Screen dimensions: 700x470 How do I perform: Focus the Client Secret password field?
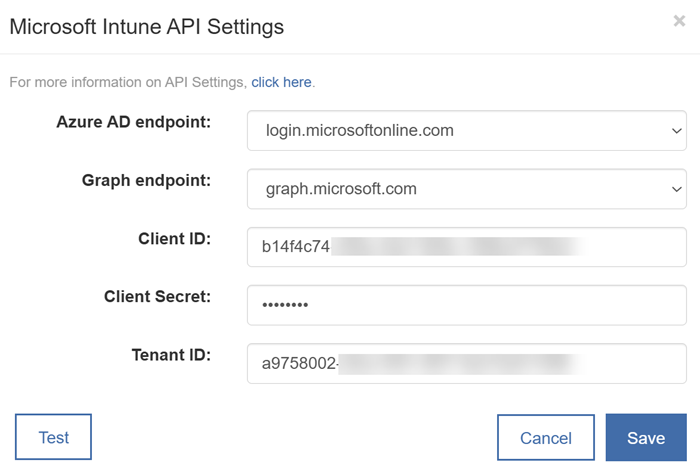(x=467, y=305)
